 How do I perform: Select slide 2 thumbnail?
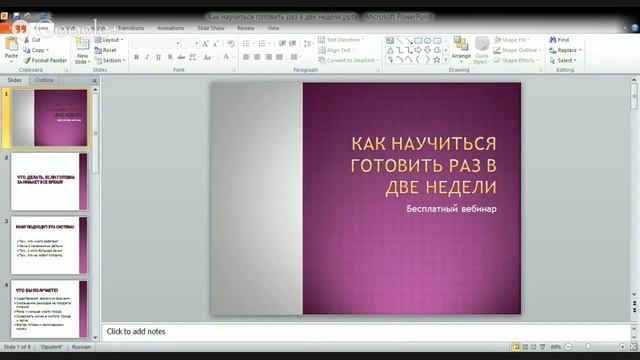pyautogui.click(x=49, y=182)
